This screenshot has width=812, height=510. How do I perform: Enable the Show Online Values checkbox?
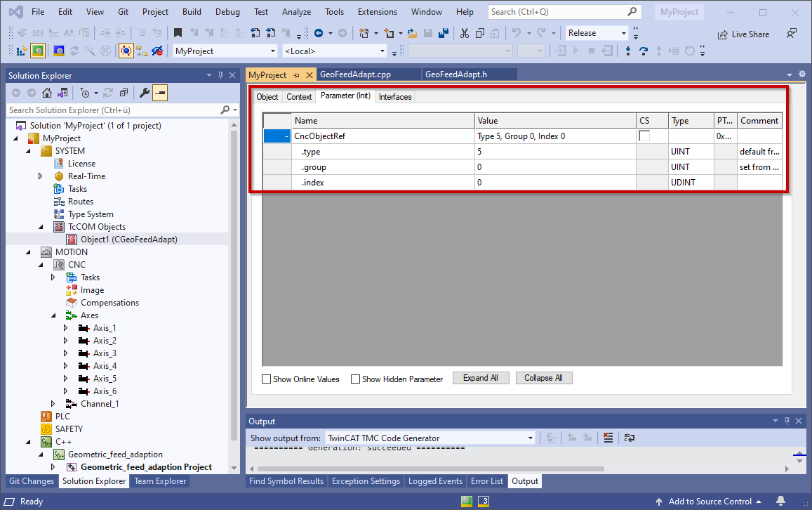point(266,379)
